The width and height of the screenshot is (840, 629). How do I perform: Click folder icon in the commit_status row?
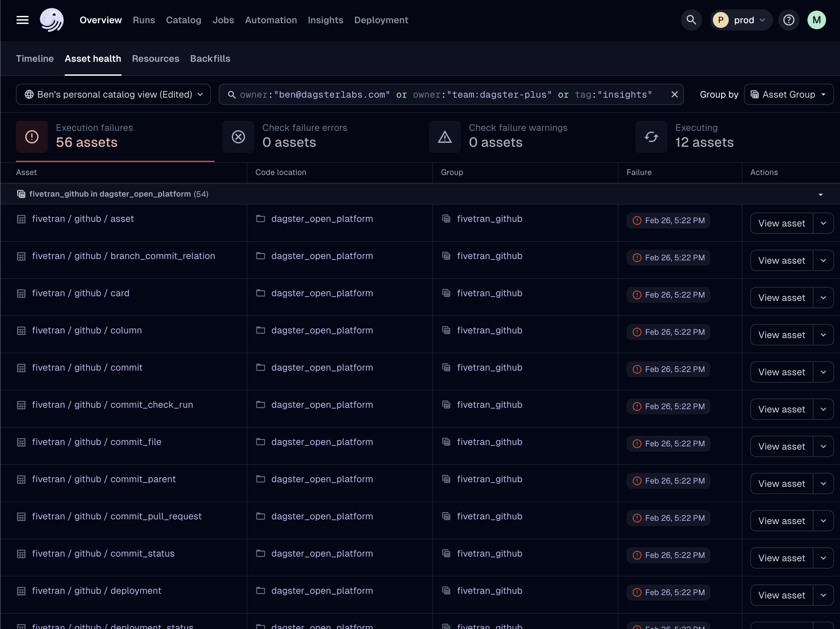pyautogui.click(x=261, y=554)
